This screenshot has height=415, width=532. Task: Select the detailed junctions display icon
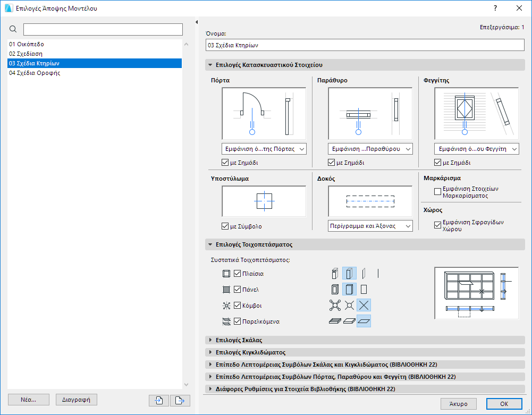(334, 305)
